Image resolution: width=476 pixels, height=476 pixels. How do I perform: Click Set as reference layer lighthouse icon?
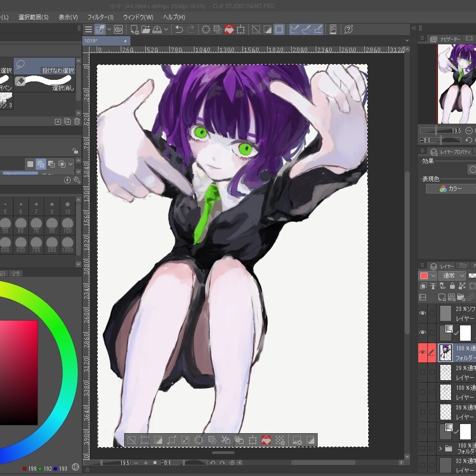point(433,286)
